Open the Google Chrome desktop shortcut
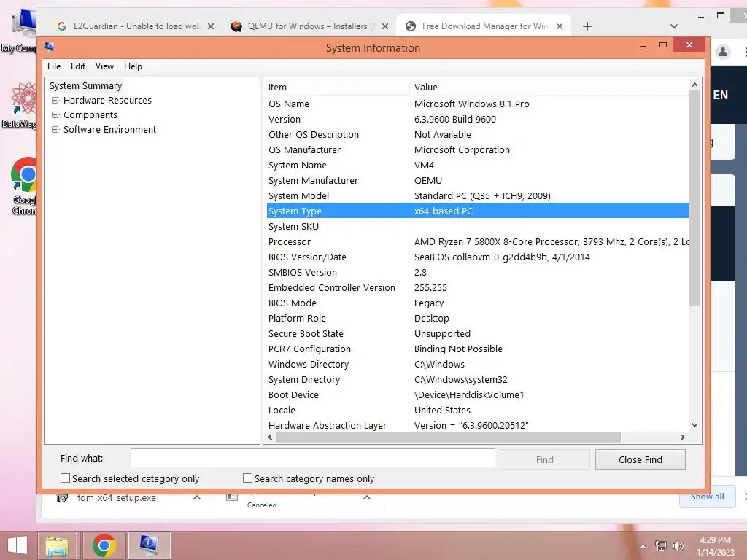Image resolution: width=747 pixels, height=560 pixels. (x=24, y=186)
